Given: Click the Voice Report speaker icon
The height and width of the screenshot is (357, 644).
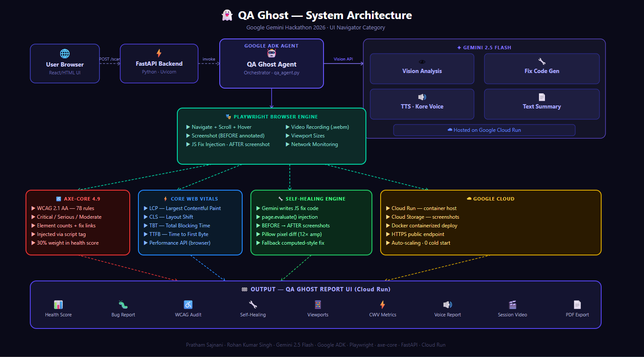Looking at the screenshot, I should pyautogui.click(x=448, y=305).
